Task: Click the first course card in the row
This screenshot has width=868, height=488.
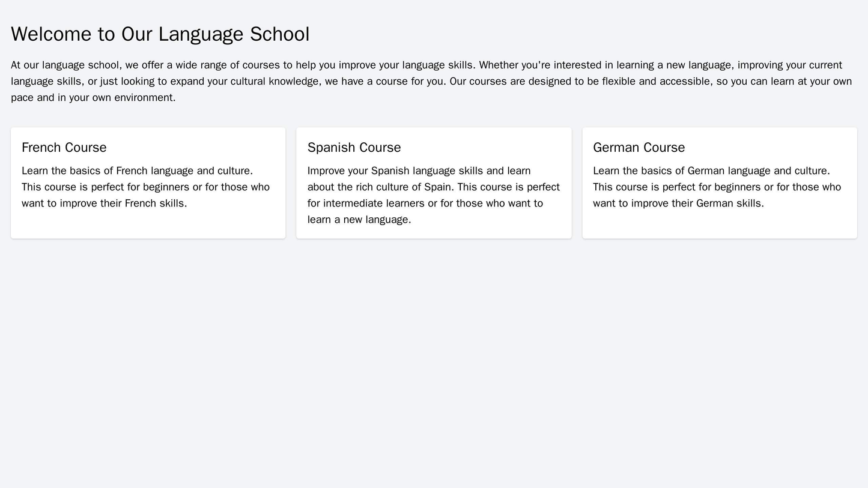Action: click(147, 177)
